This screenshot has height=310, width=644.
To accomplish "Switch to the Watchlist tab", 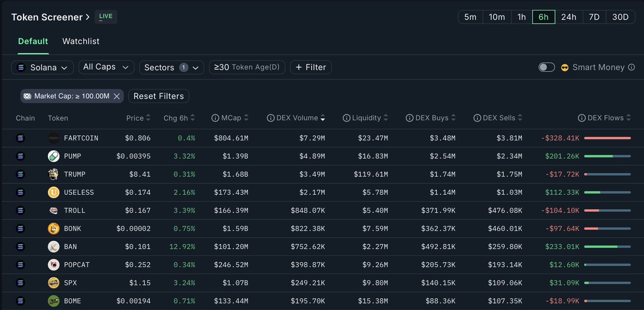I will pos(80,41).
